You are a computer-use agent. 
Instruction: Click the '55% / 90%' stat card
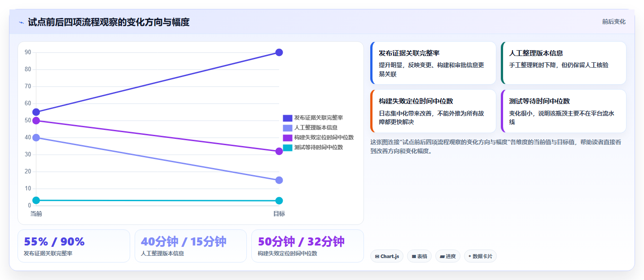pyautogui.click(x=74, y=246)
